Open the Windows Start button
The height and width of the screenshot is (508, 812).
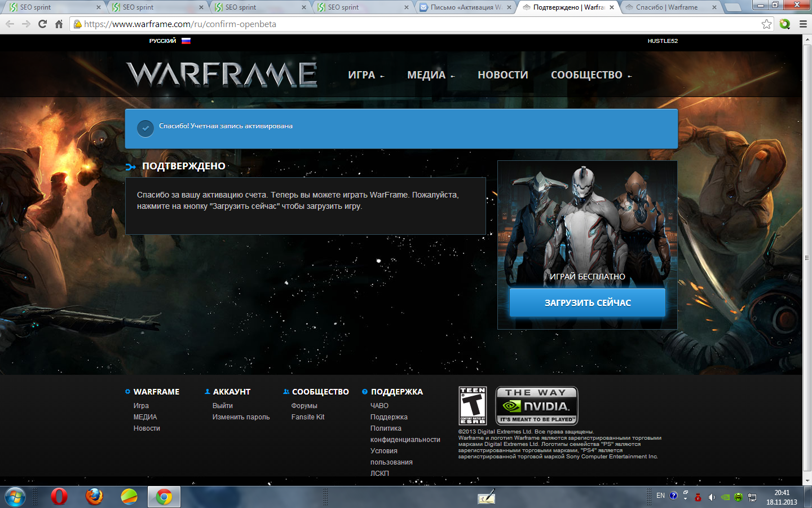[15, 497]
